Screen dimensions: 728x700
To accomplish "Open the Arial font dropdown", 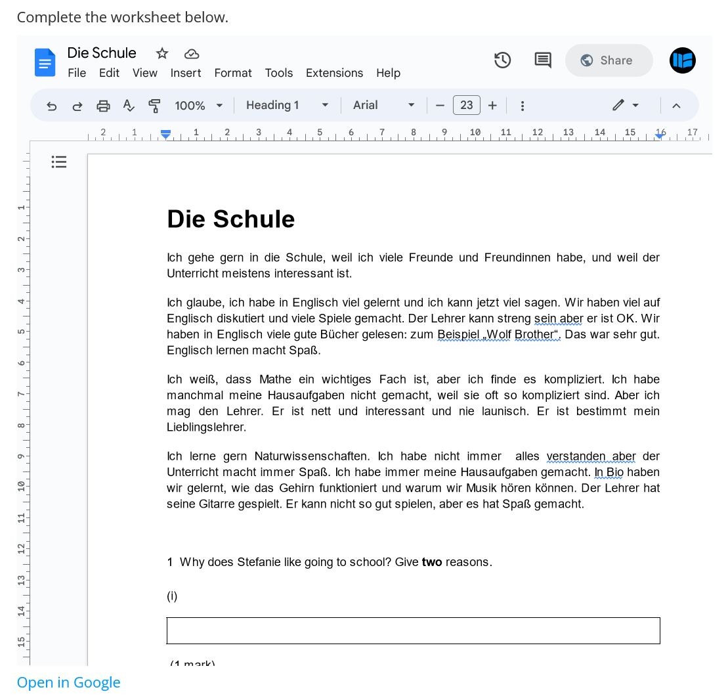I will [383, 106].
